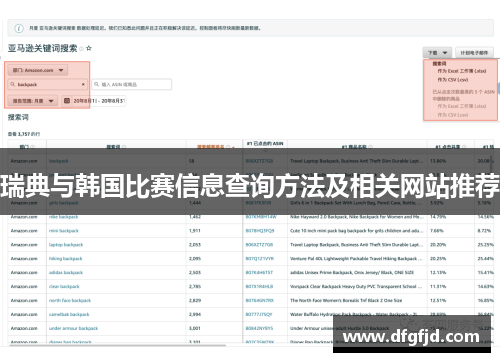Click the magnifier icon in the backpack search box
This screenshot has width=500, height=362.
coord(13,84)
